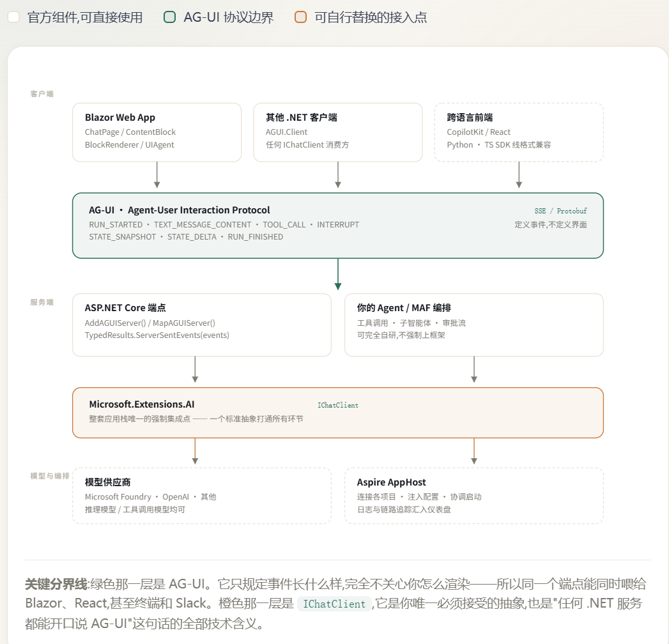Click the orange 可自行替换的接入点 legend swatch
This screenshot has width=669, height=644.
click(x=301, y=17)
